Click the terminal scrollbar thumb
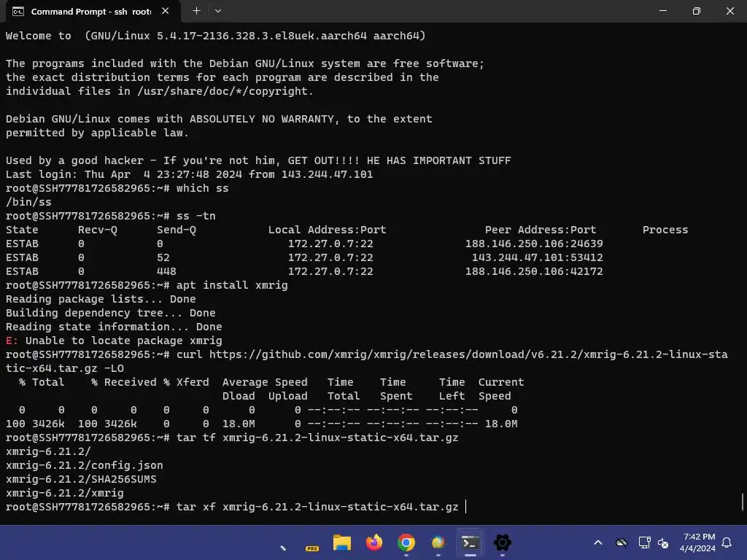The image size is (747, 560). [x=743, y=502]
